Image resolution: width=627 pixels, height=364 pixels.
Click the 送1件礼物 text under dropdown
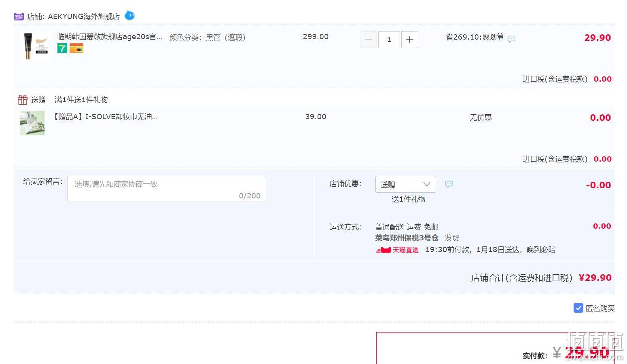click(408, 199)
